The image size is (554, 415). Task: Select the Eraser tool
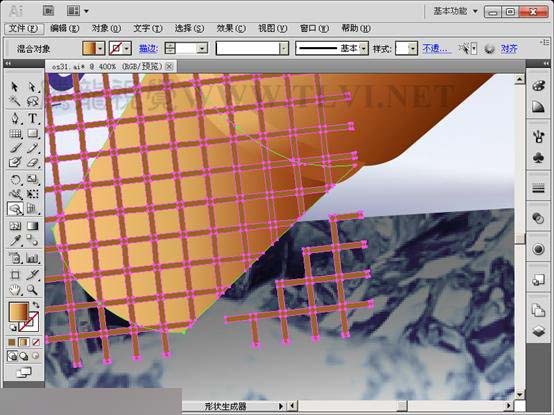[x=32, y=162]
